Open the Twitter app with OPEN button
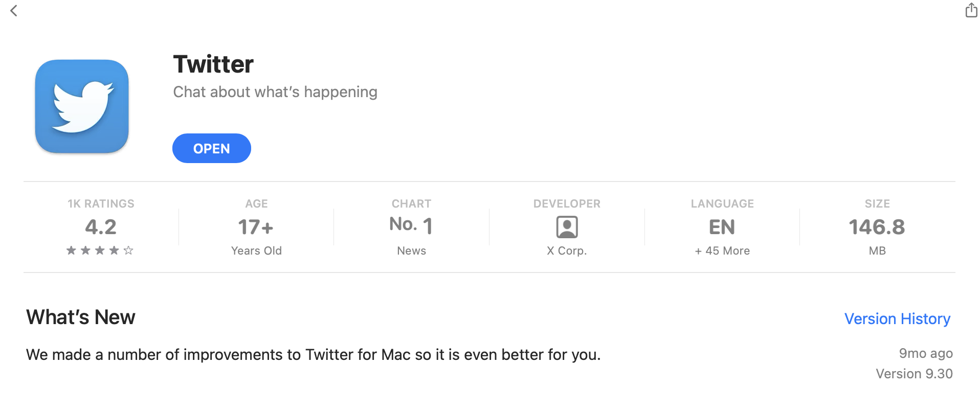Screen dimensions: 980x410 coord(211,148)
